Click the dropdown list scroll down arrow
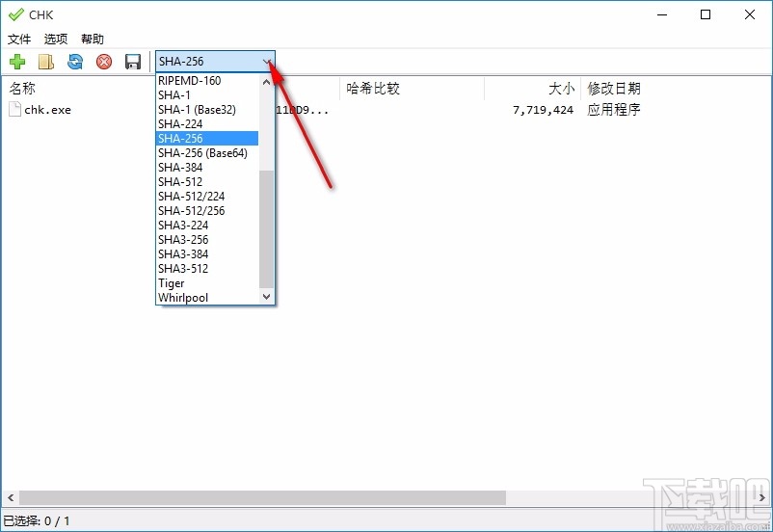 (266, 296)
